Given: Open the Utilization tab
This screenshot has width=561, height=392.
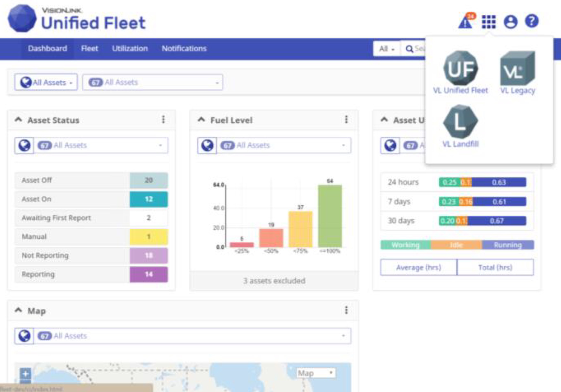Looking at the screenshot, I should point(130,49).
